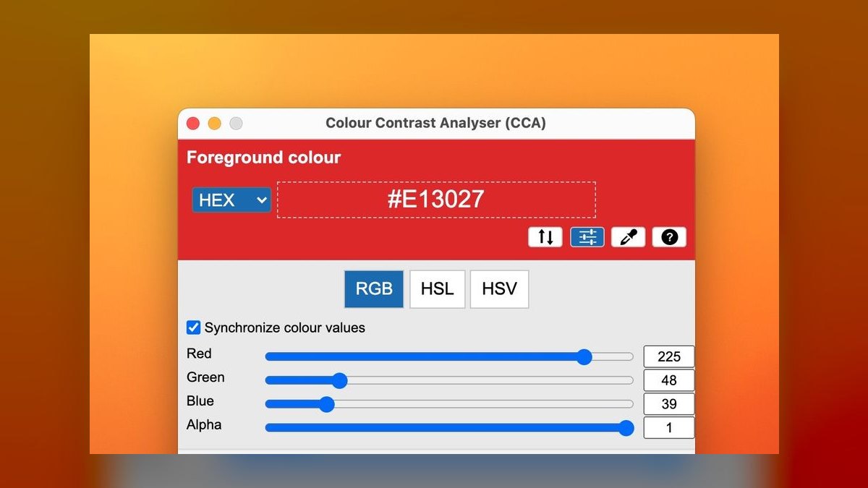Click the Red slider handle
The width and height of the screenshot is (868, 488).
[584, 356]
